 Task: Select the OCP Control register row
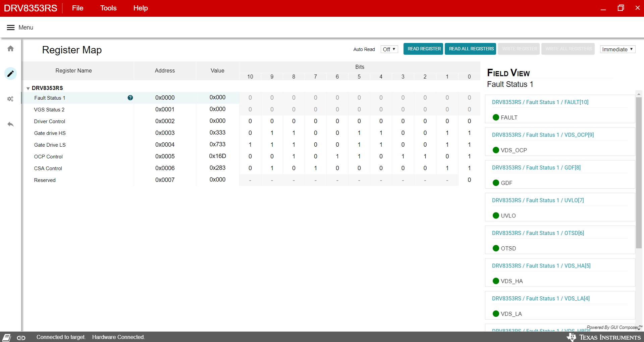tap(251, 156)
